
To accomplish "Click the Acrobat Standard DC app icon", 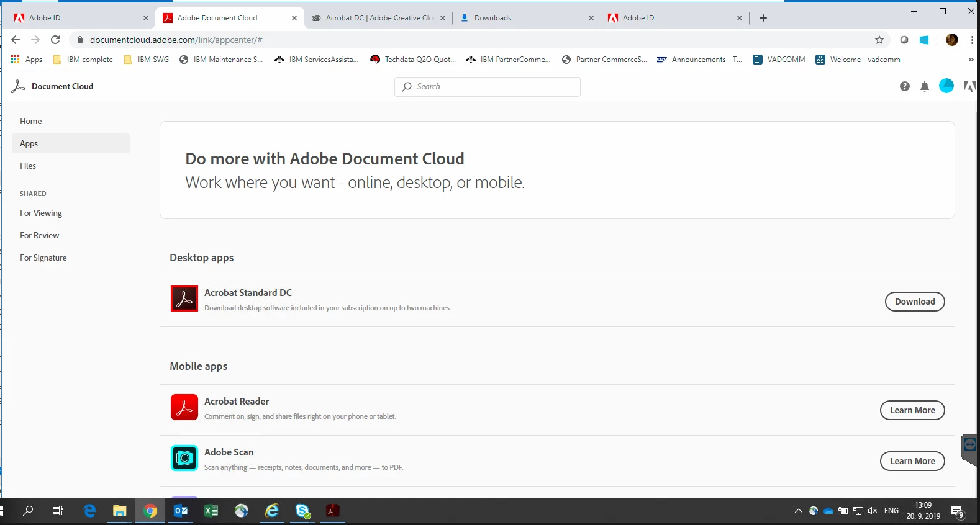I will (x=184, y=298).
